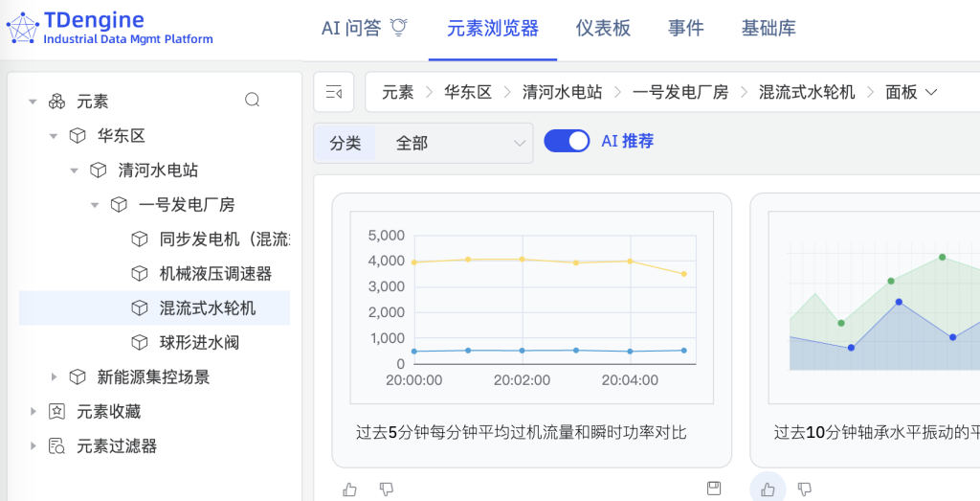Thumbs down the 轴承水平振动 panel card
980x501 pixels.
pos(805,490)
